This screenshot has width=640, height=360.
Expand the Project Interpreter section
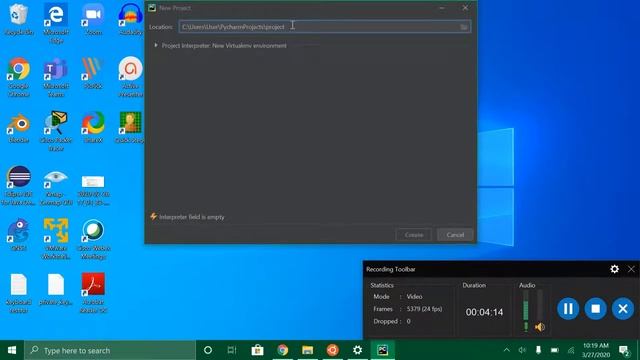tap(156, 45)
